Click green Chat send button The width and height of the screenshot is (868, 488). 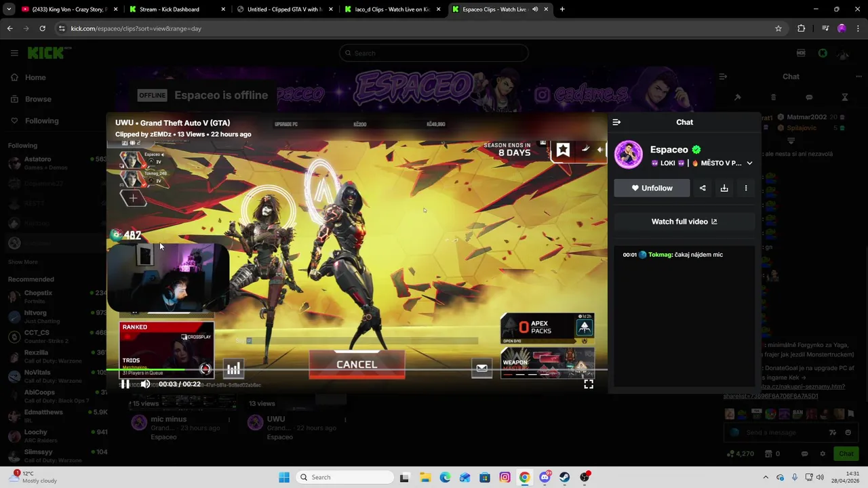[846, 453]
